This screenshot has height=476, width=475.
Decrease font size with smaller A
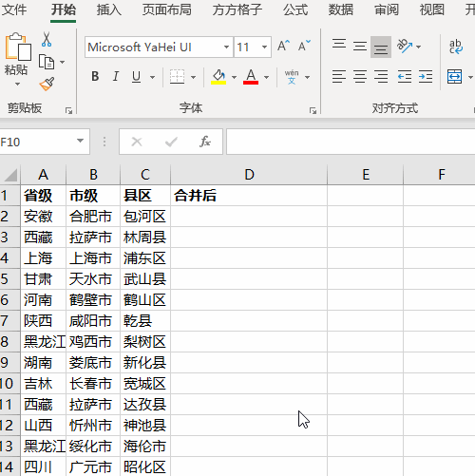point(304,47)
